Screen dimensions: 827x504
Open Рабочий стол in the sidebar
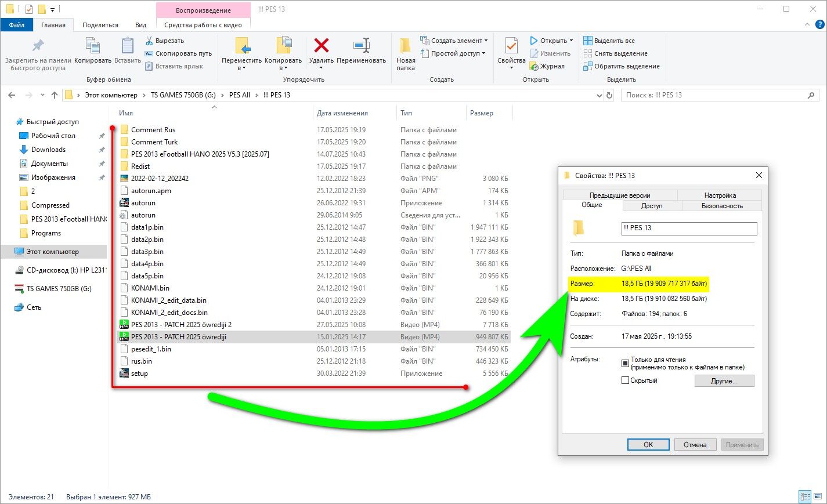53,136
